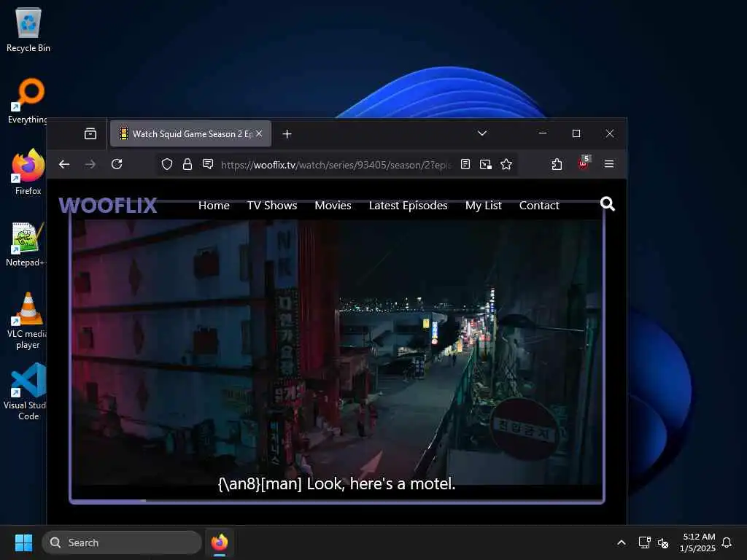Go back to the previous page
The width and height of the screenshot is (747, 560).
pyautogui.click(x=64, y=164)
